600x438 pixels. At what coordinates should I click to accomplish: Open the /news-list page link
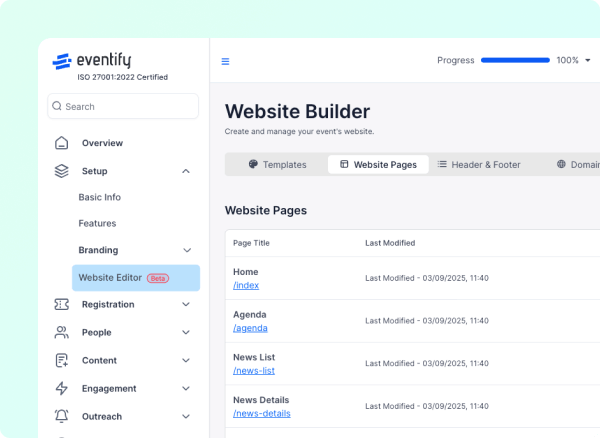254,371
